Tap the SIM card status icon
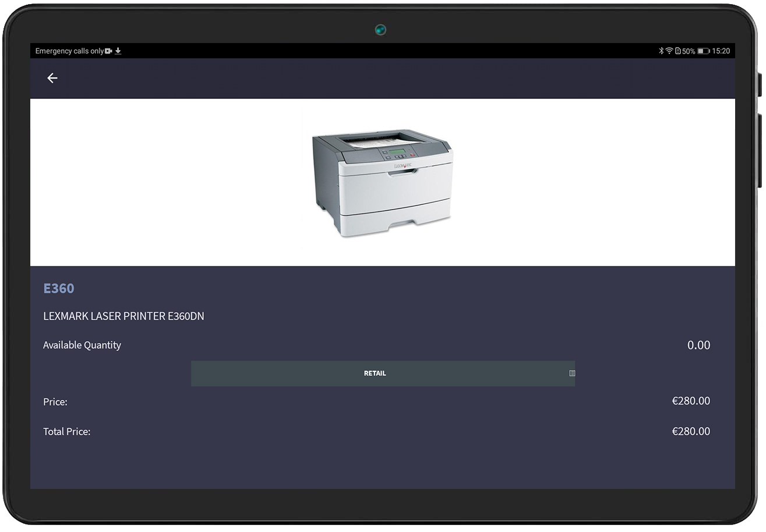 point(677,51)
